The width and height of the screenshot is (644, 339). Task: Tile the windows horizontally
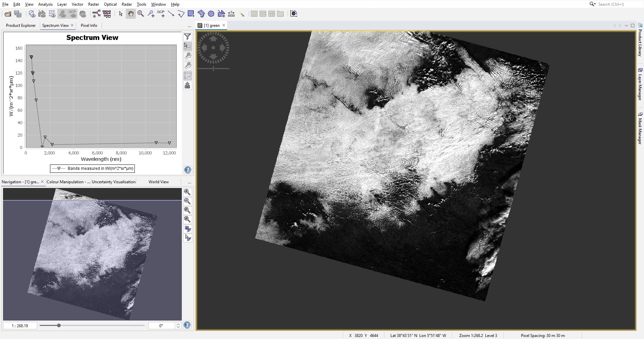[x=254, y=14]
